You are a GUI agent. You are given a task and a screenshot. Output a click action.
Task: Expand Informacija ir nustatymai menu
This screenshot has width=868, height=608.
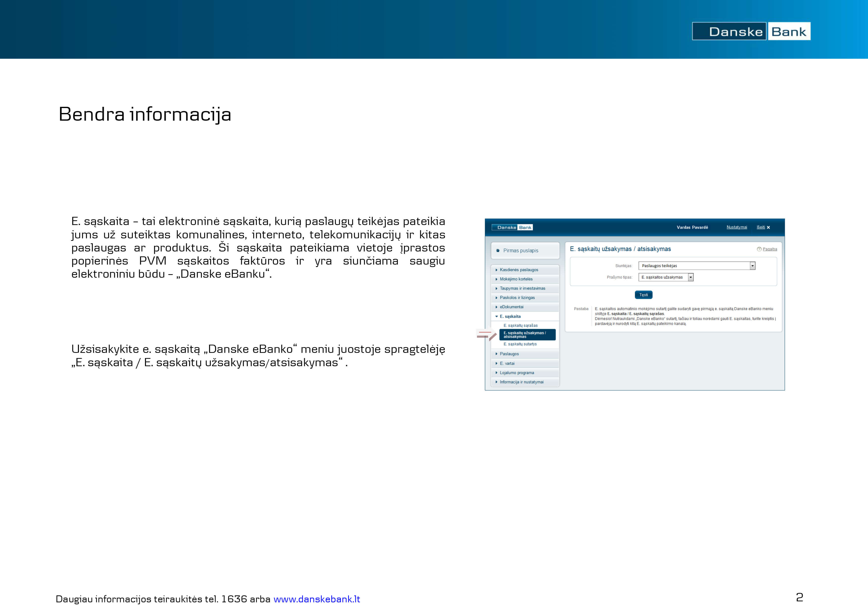(x=525, y=382)
